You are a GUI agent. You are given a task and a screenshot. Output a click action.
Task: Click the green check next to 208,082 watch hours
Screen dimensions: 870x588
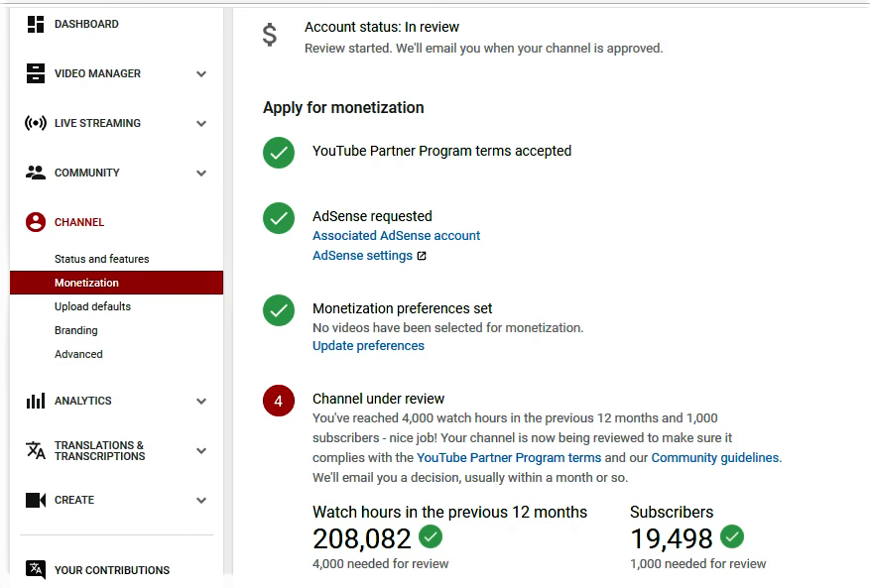[431, 536]
